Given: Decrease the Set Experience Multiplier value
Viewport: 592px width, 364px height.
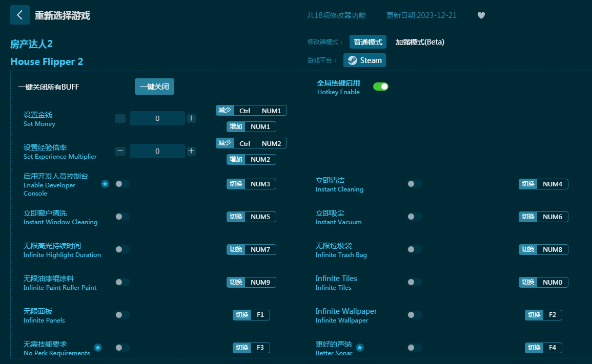Looking at the screenshot, I should (120, 151).
